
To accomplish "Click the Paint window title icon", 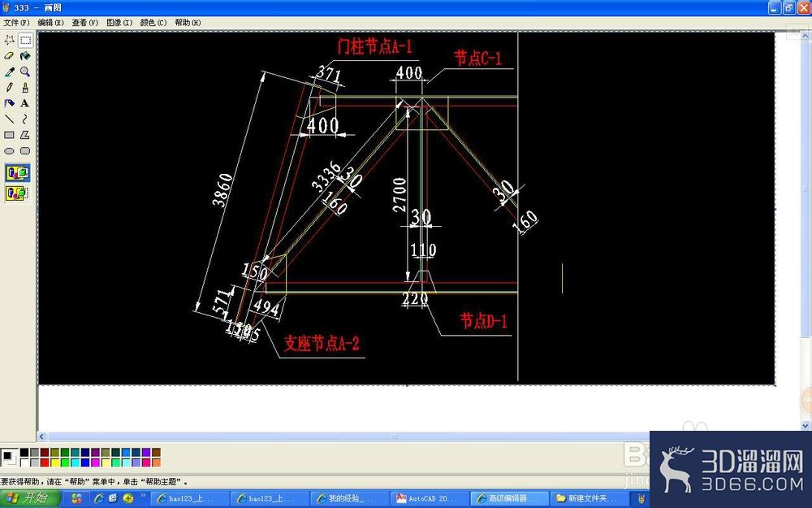I will (6, 7).
